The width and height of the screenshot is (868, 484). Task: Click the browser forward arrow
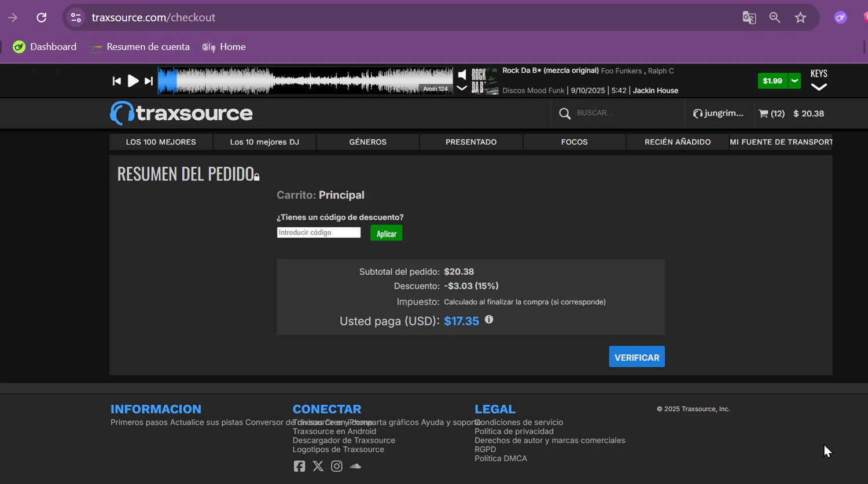[x=13, y=17]
